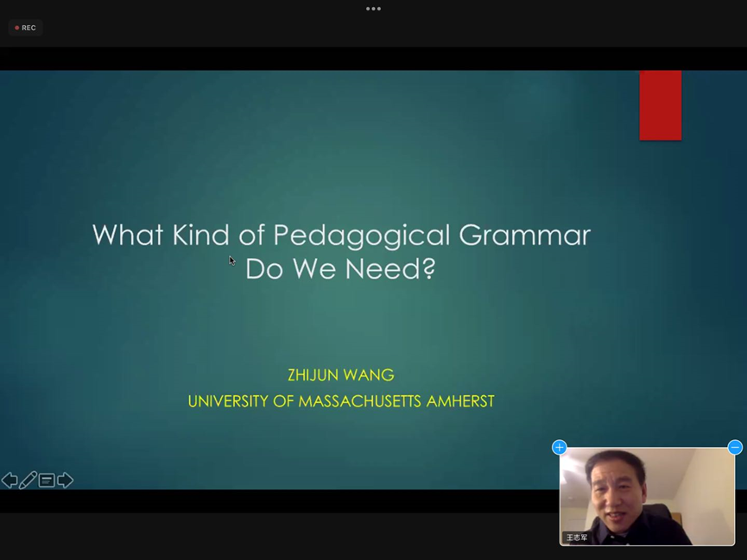Image resolution: width=747 pixels, height=560 pixels.
Task: Click the REC recording indicator
Action: pos(26,28)
